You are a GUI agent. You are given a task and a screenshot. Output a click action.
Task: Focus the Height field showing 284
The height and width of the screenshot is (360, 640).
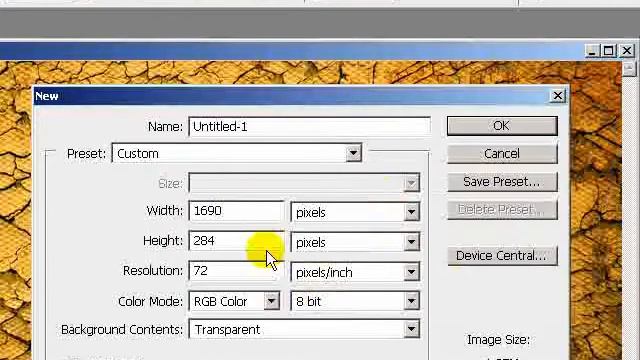236,241
